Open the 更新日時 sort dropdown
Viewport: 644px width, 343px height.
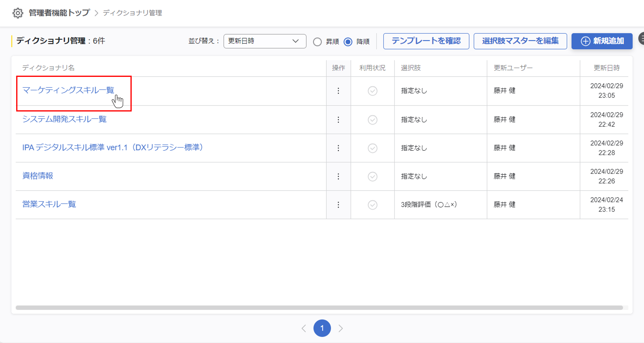[265, 41]
